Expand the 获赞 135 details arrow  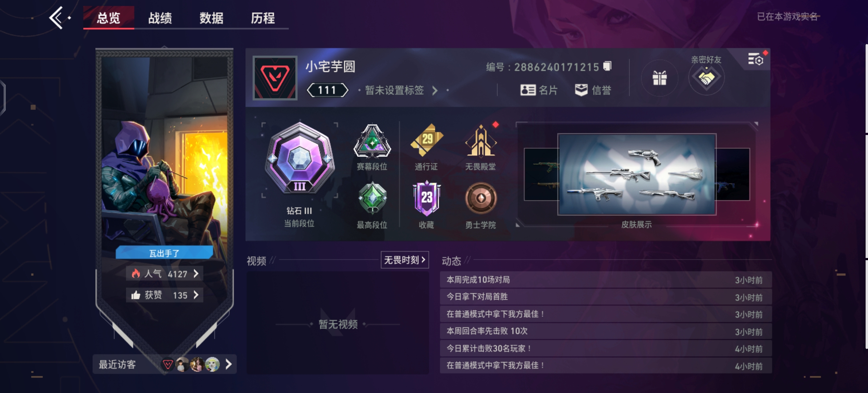[x=196, y=295]
